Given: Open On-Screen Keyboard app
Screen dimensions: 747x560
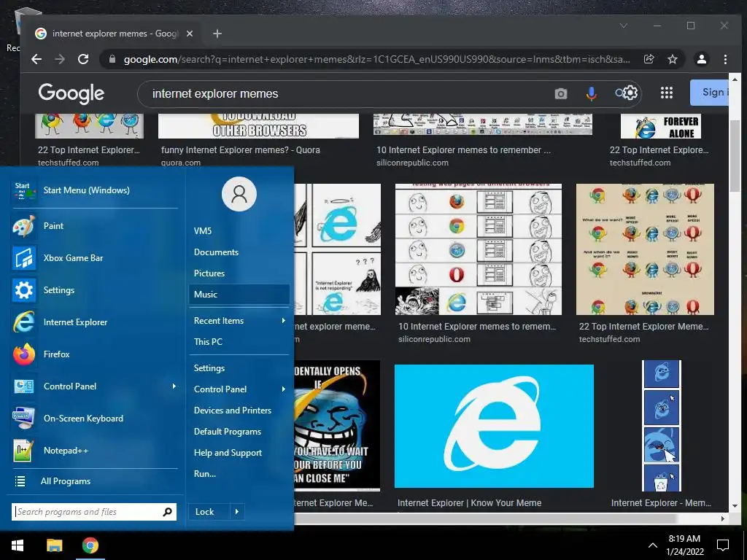Looking at the screenshot, I should tap(94, 418).
